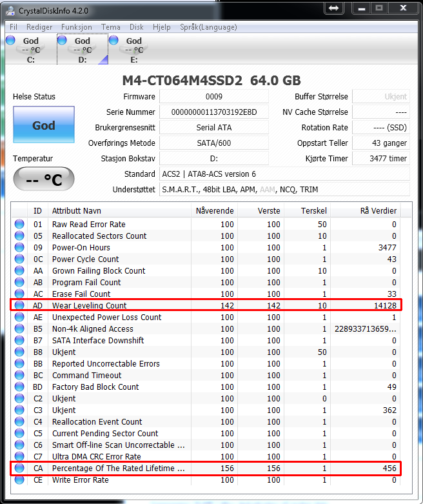Click the serial number field 0000000113703192E8D
423x504 pixels.
tap(214, 112)
